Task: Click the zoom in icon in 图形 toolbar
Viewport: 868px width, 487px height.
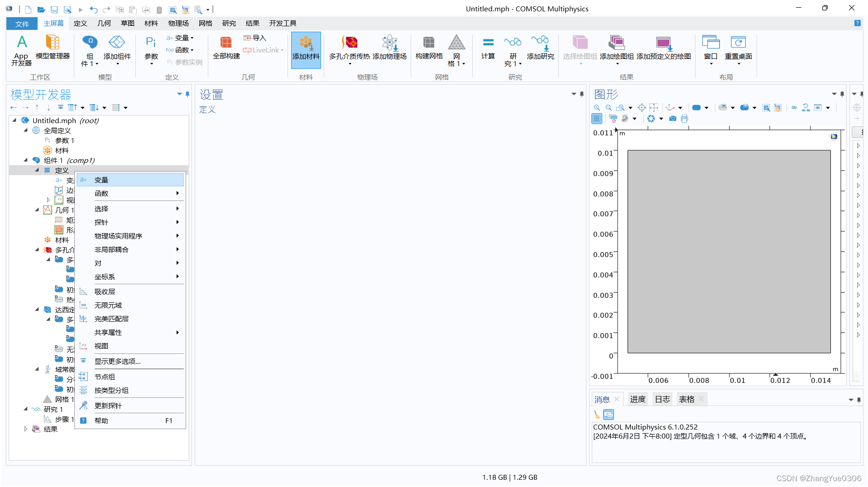Action: click(597, 108)
